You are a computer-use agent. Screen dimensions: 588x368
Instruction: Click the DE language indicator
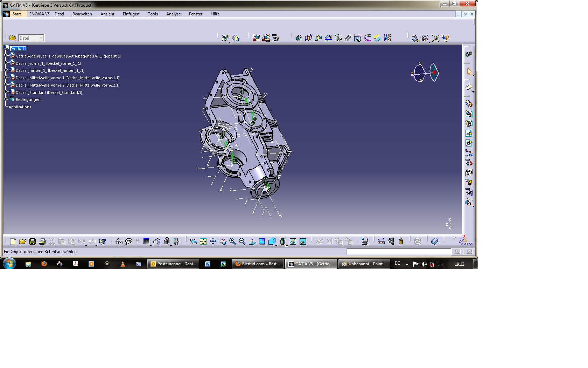point(397,264)
